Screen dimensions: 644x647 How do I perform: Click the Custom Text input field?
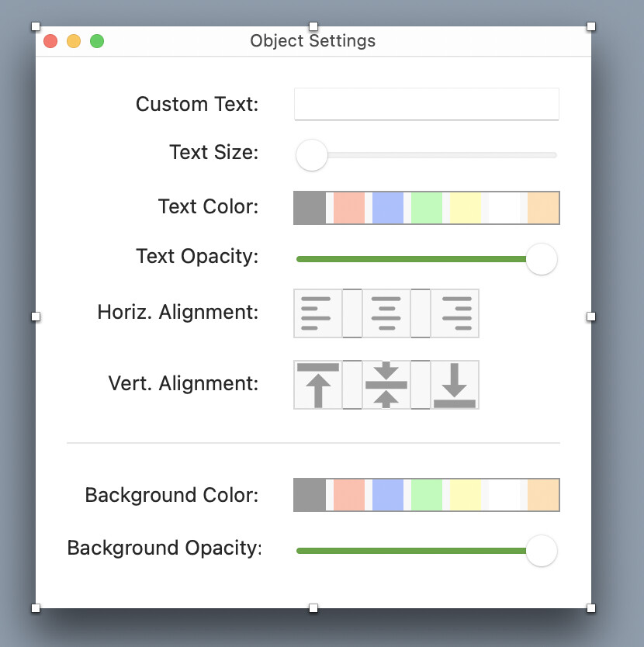coord(426,104)
